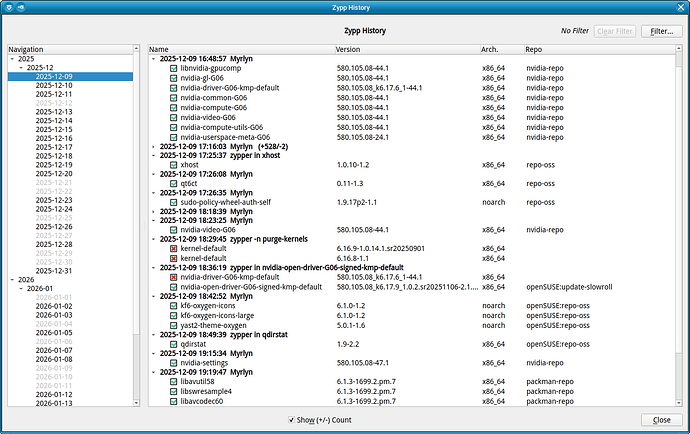Click the navigation panel scrollbar down arrow
The image size is (690, 434).
tap(136, 403)
